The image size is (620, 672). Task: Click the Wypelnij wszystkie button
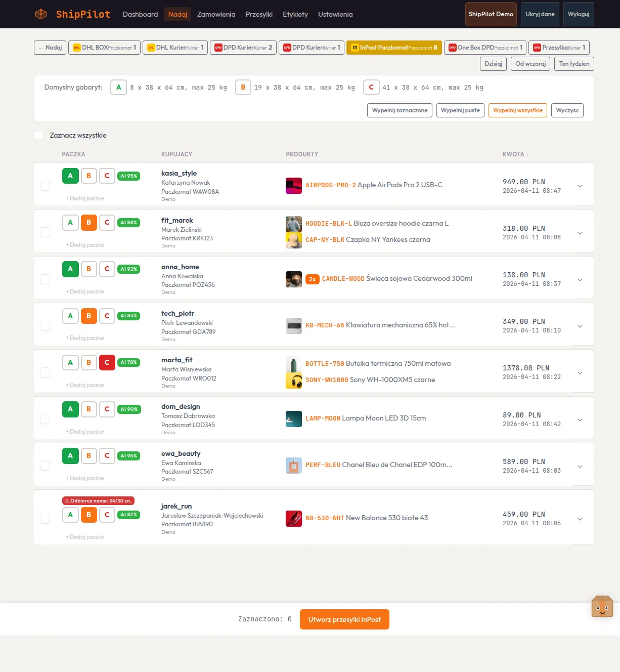coord(518,110)
